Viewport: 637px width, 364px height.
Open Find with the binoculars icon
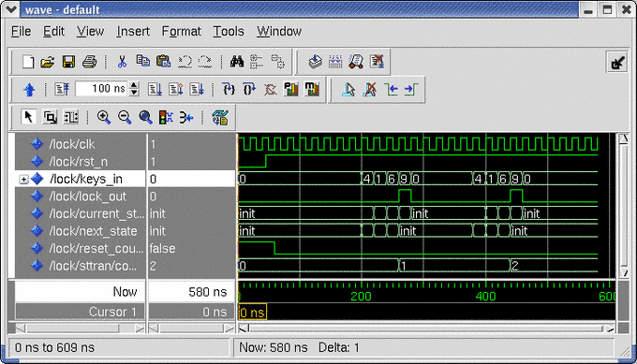pyautogui.click(x=237, y=62)
